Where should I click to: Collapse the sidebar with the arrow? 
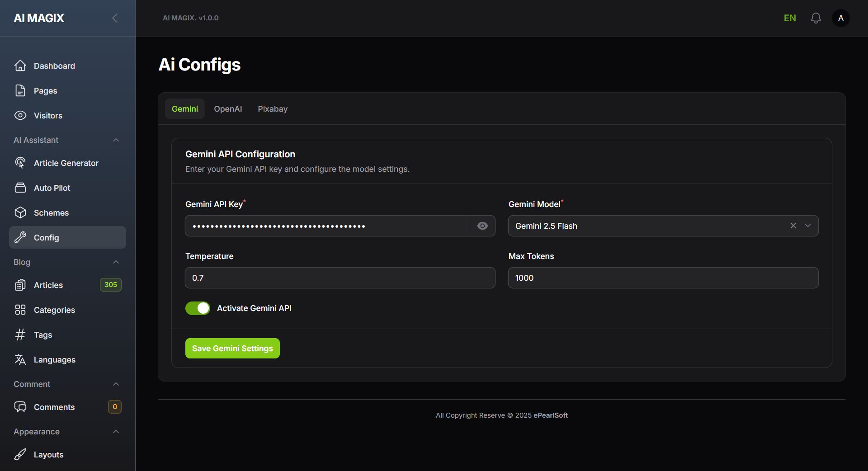pos(115,18)
